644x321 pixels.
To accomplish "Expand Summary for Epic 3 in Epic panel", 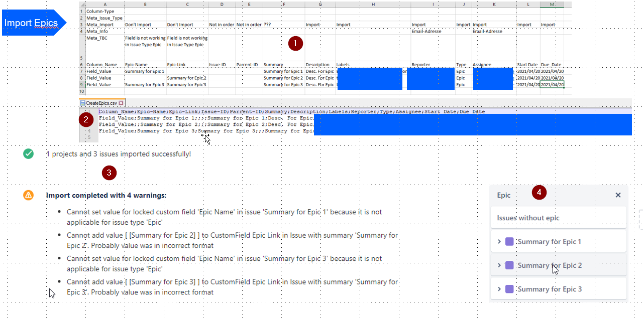I will [499, 289].
